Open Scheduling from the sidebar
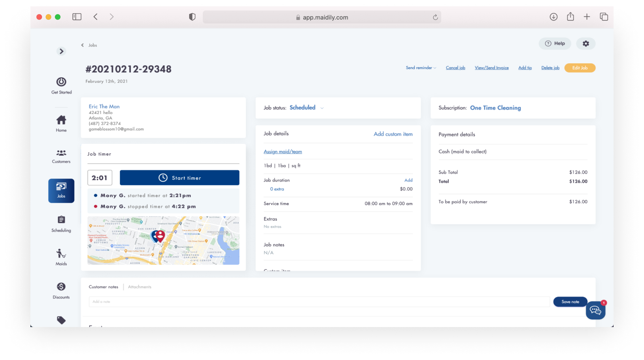Image resolution: width=644 pixels, height=360 pixels. pyautogui.click(x=61, y=224)
